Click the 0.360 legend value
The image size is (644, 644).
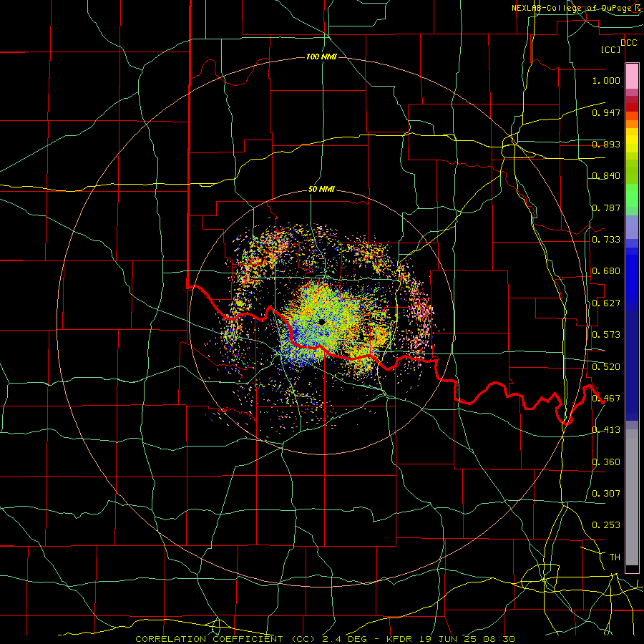(606, 462)
